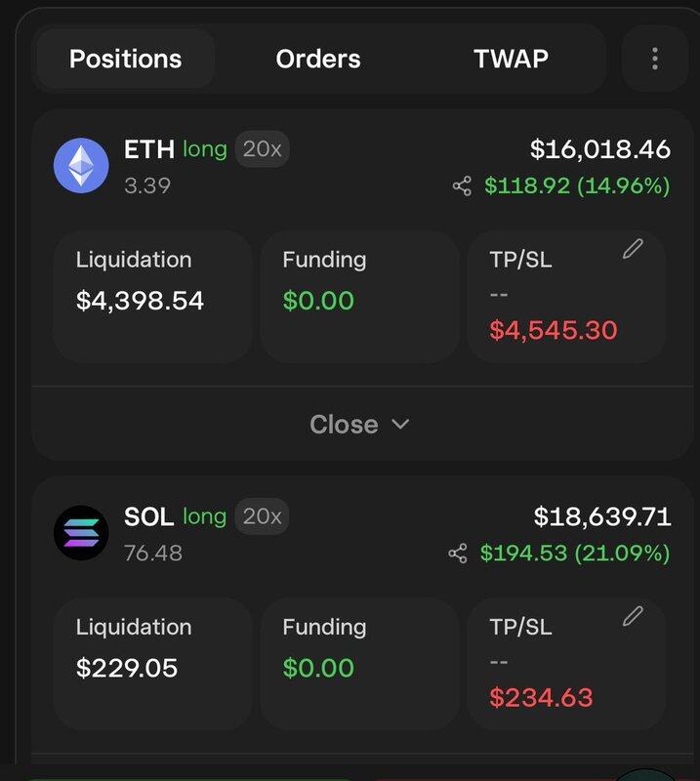
Task: Open the ETH Funding card
Action: coord(359,297)
